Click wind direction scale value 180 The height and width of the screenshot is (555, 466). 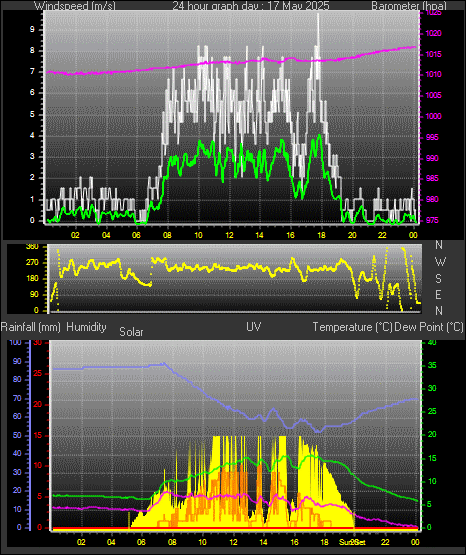[32, 279]
